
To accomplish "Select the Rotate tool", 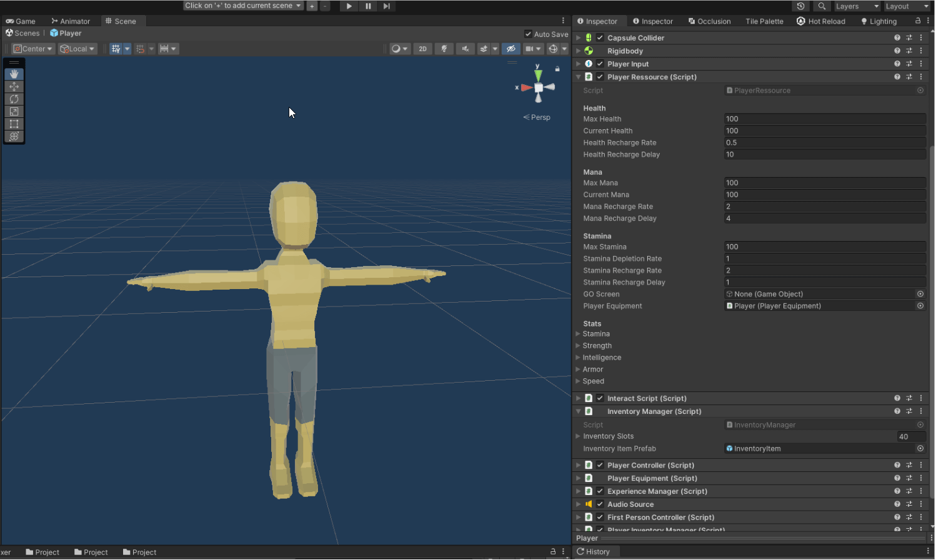I will coord(14,99).
